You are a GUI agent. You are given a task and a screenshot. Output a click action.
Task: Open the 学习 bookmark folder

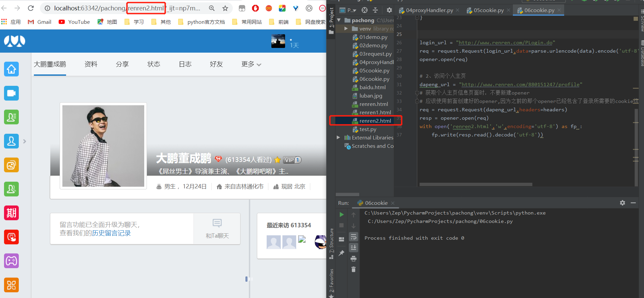(x=134, y=22)
